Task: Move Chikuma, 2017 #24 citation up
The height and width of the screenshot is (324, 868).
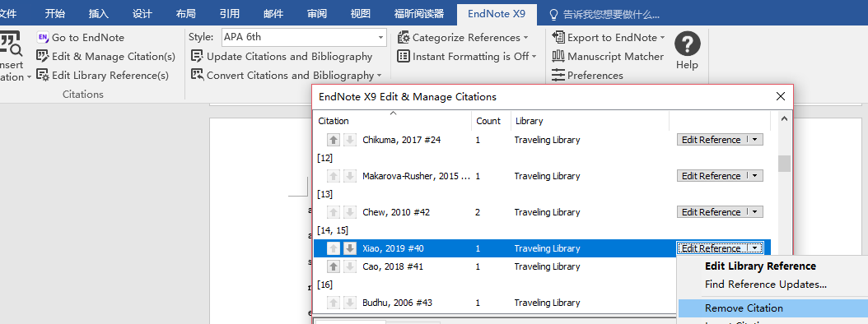Action: click(x=334, y=140)
